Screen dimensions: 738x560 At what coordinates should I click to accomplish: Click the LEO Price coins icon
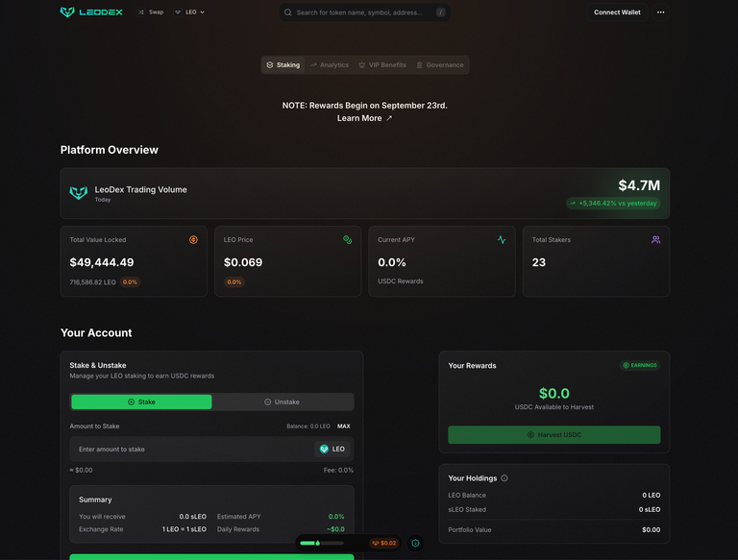[x=347, y=240]
